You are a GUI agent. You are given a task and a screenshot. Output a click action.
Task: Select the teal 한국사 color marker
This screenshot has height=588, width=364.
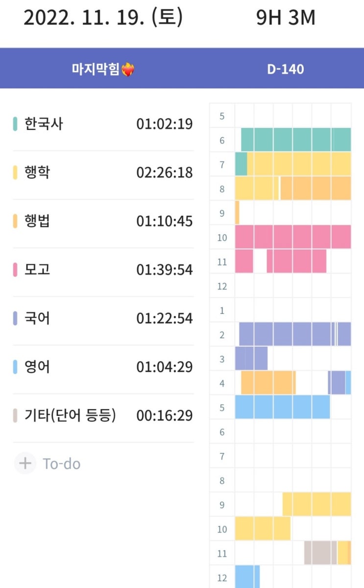click(x=15, y=124)
